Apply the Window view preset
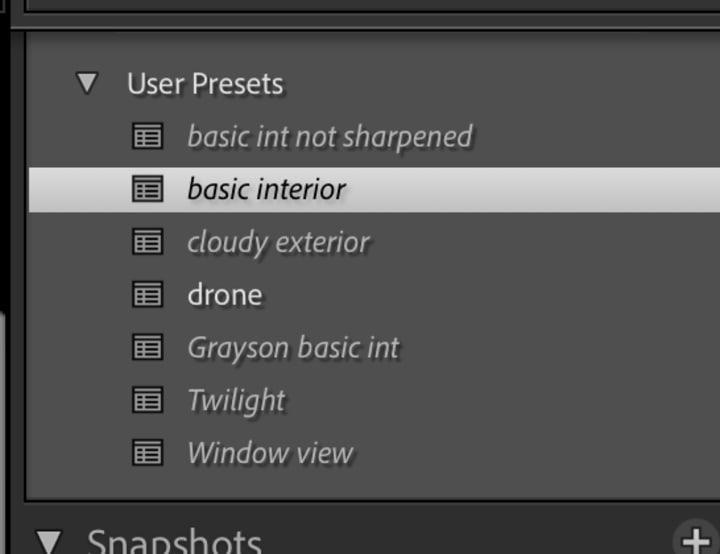 pyautogui.click(x=270, y=453)
